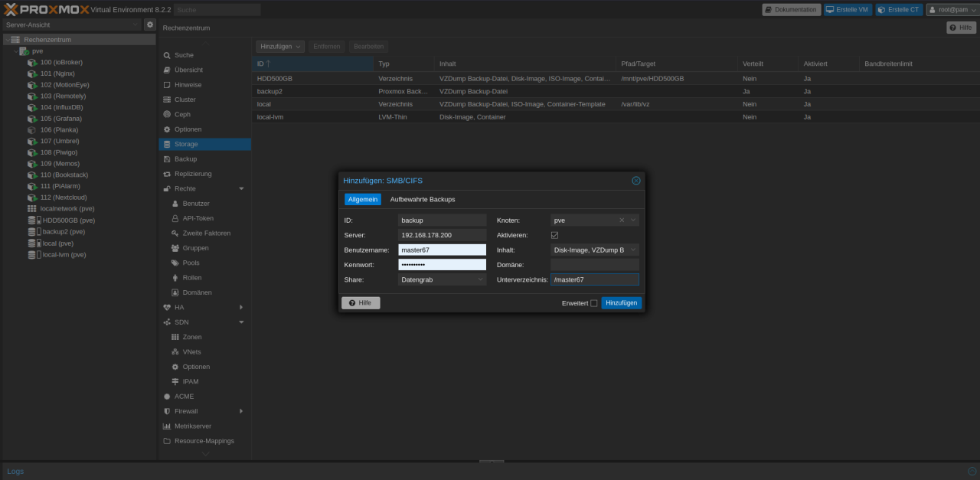This screenshot has width=980, height=480.
Task: Click the empty Domäne input field
Action: (595, 265)
